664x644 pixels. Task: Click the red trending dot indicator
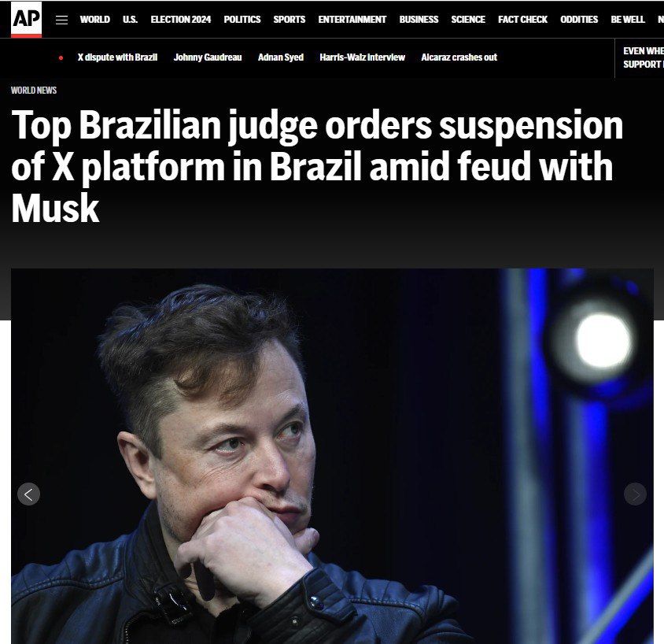click(x=61, y=57)
